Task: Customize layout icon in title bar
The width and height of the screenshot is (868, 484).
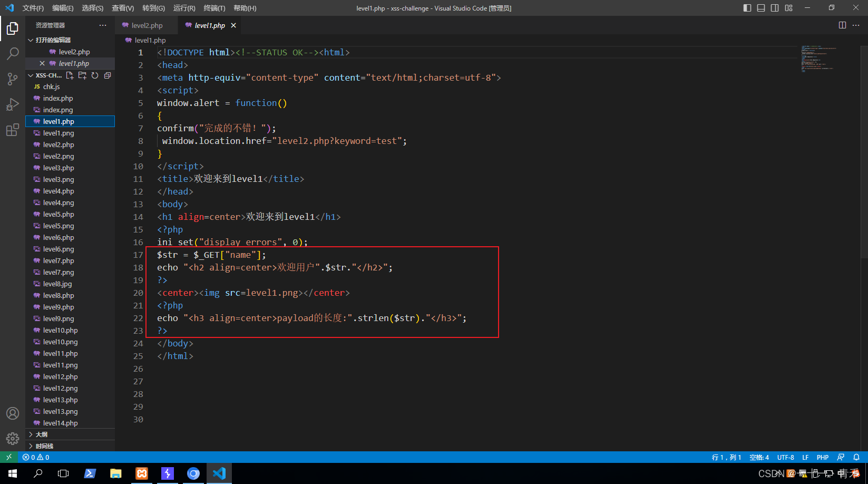Action: pos(788,8)
